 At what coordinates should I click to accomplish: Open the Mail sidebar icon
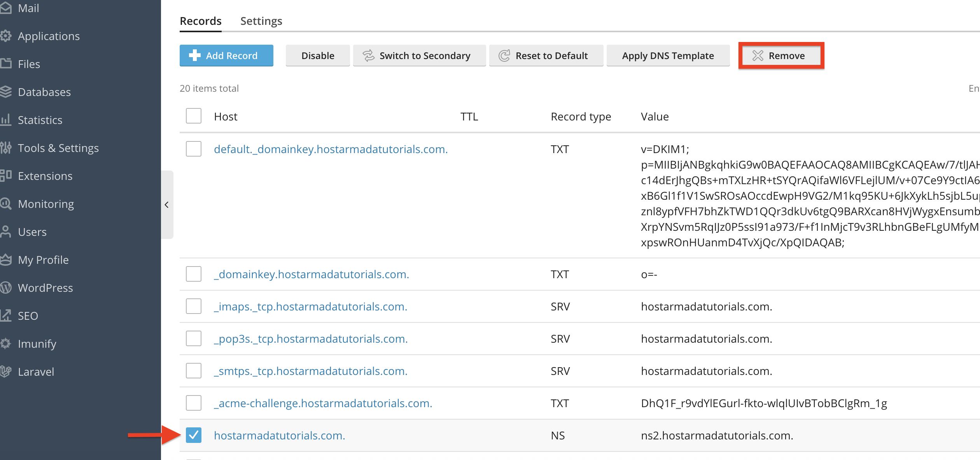click(x=5, y=8)
